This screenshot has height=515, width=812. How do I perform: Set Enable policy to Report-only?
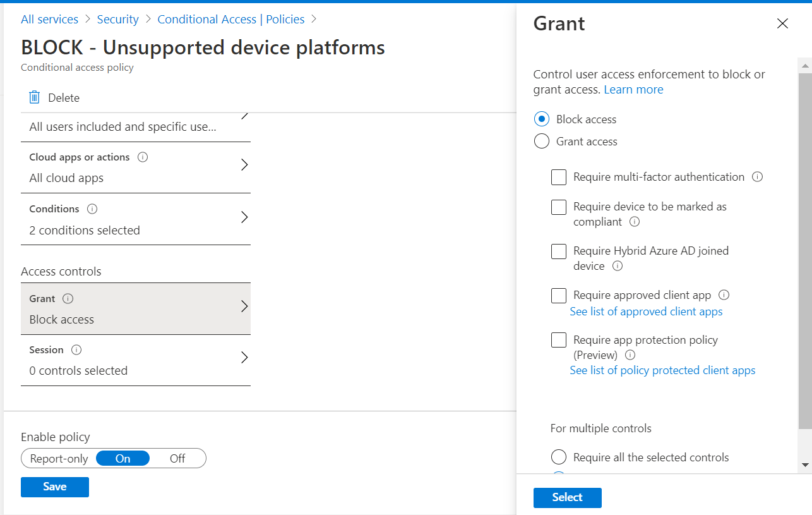pyautogui.click(x=59, y=459)
